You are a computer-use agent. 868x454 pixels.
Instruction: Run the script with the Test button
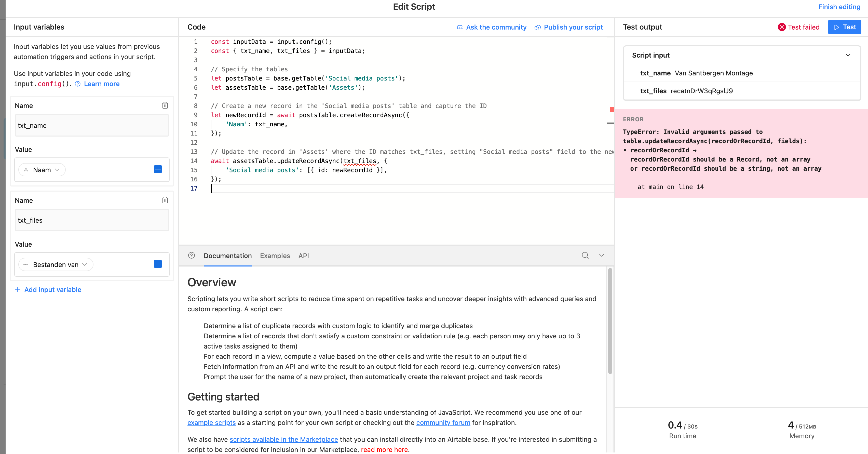844,27
